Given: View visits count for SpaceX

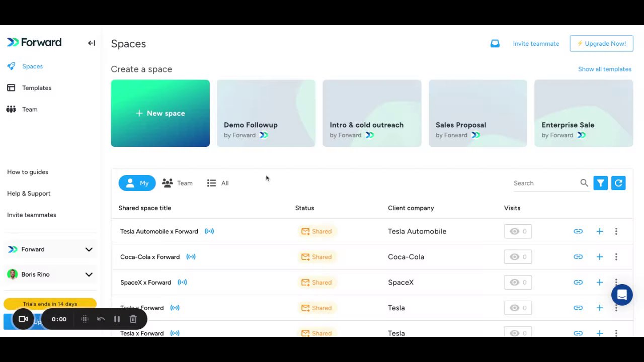Looking at the screenshot, I should [518, 283].
